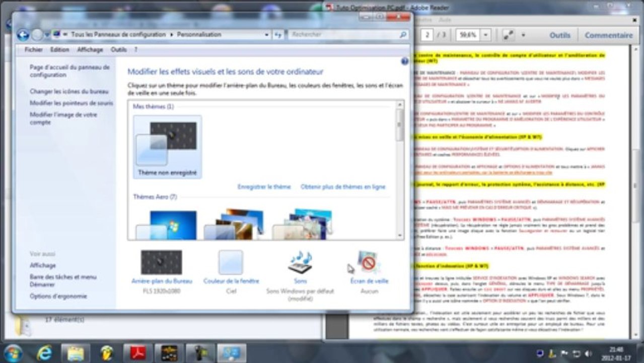Screen dimensions: 644x363
Task: Click the zoom percentage field in Adobe Reader
Action: 468,35
